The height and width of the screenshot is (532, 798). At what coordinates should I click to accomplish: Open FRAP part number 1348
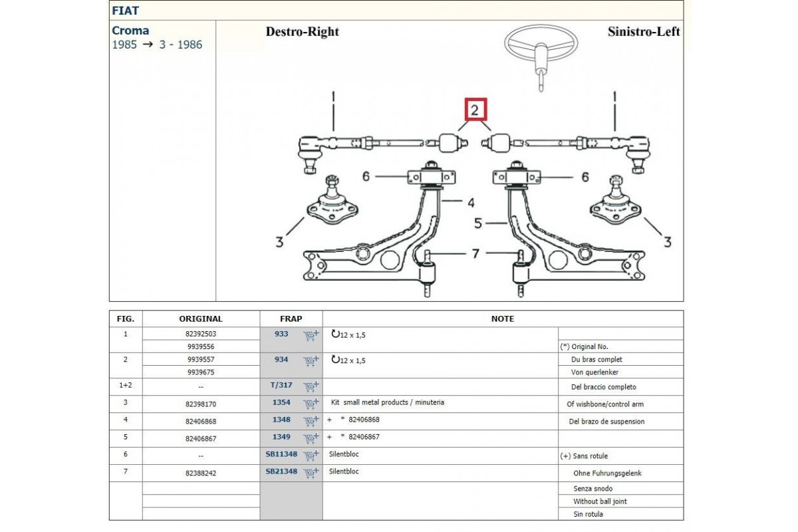[281, 420]
